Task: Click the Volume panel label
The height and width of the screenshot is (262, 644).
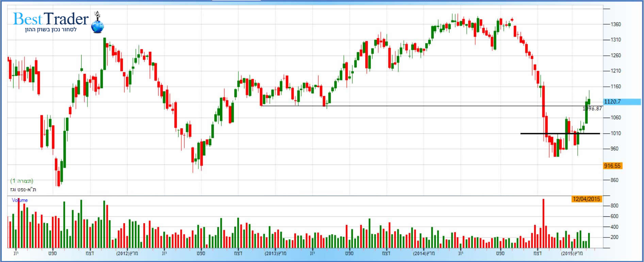Action: point(20,200)
